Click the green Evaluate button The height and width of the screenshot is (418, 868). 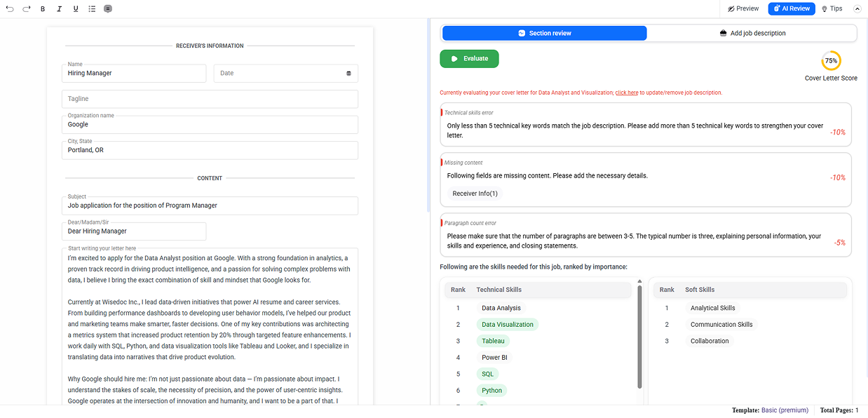[469, 59]
